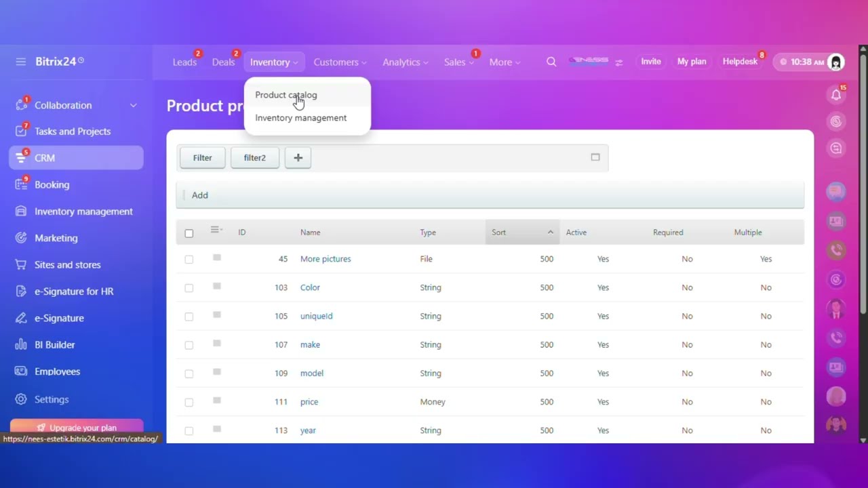The width and height of the screenshot is (868, 488).
Task: Click the BI Builder chart icon
Action: coord(21,345)
